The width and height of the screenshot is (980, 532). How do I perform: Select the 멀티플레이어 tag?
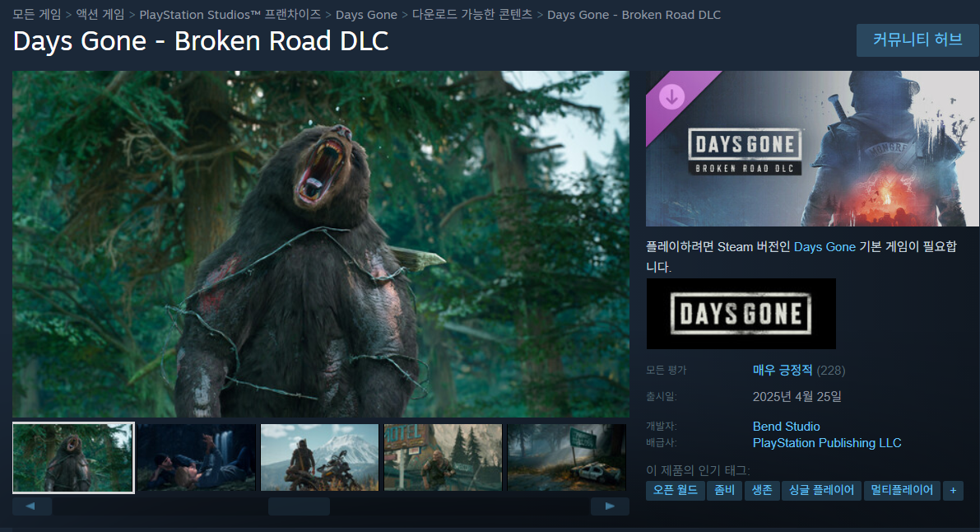(x=902, y=490)
